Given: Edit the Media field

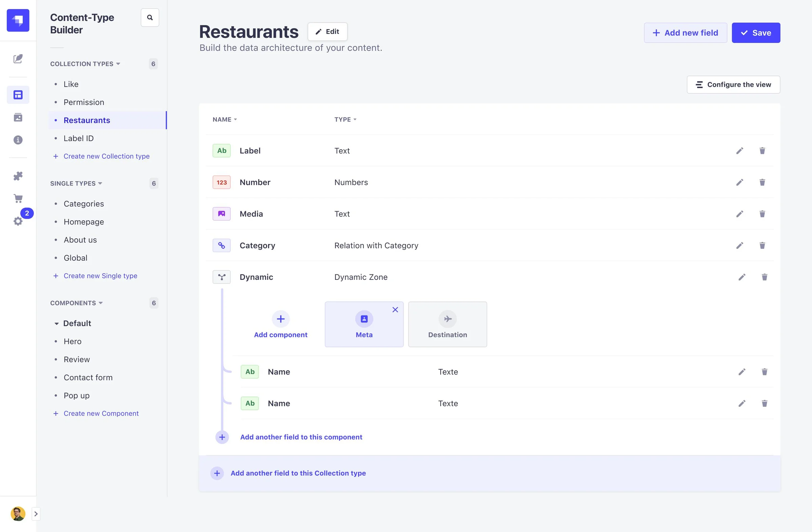Looking at the screenshot, I should point(739,214).
